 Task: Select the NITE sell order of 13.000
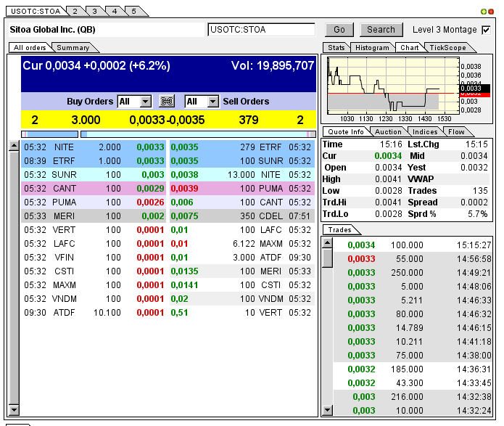click(x=242, y=175)
